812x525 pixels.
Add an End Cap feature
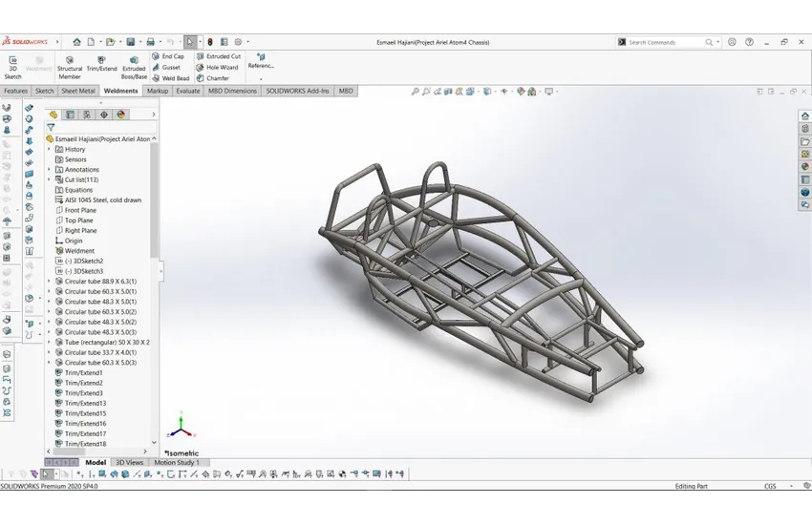[x=168, y=56]
